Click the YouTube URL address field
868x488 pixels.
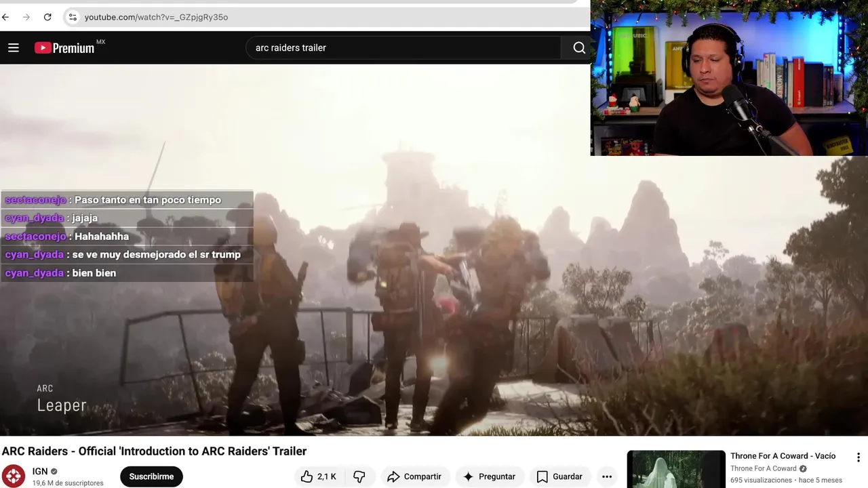[x=325, y=17]
